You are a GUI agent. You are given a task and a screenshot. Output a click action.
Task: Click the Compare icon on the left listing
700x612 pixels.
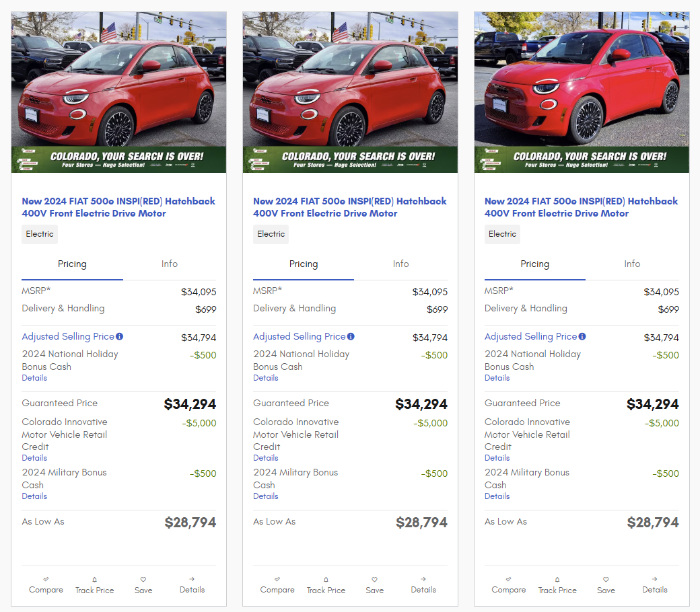[x=46, y=579]
